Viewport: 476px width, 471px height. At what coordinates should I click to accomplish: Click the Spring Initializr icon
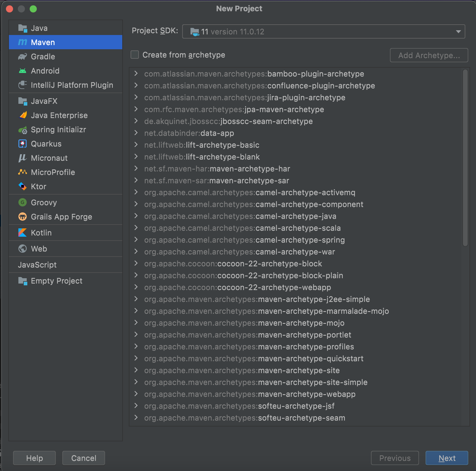pyautogui.click(x=23, y=130)
